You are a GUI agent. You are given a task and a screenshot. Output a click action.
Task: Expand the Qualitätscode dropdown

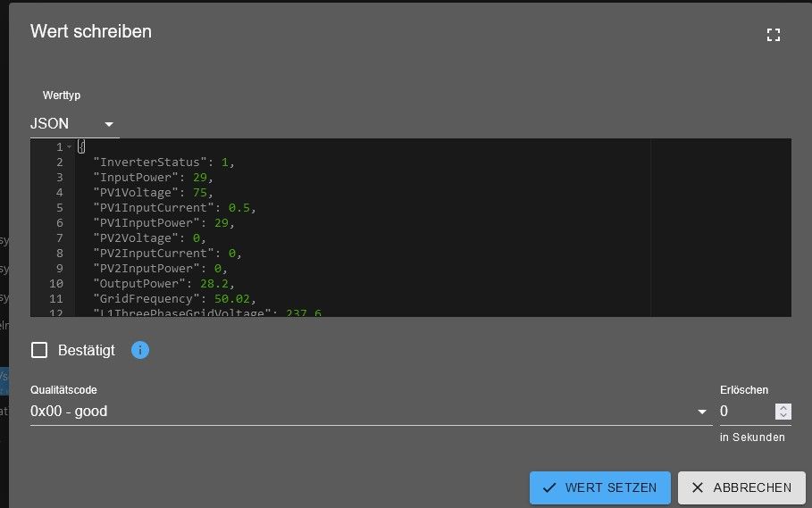pos(702,412)
